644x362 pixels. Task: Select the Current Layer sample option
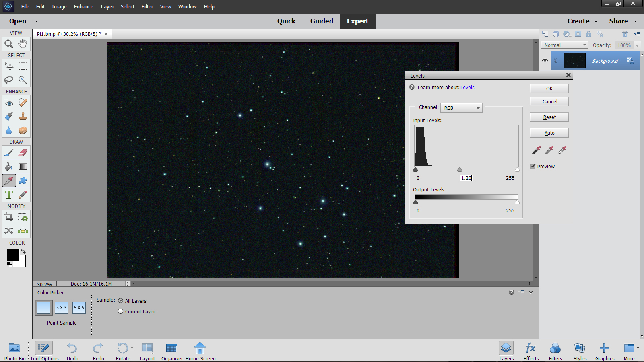tap(121, 311)
